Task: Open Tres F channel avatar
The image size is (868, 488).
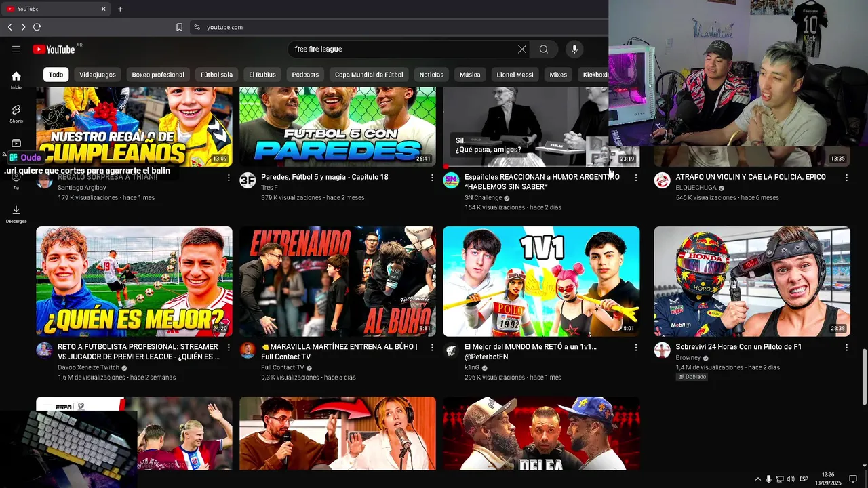Action: click(x=248, y=180)
